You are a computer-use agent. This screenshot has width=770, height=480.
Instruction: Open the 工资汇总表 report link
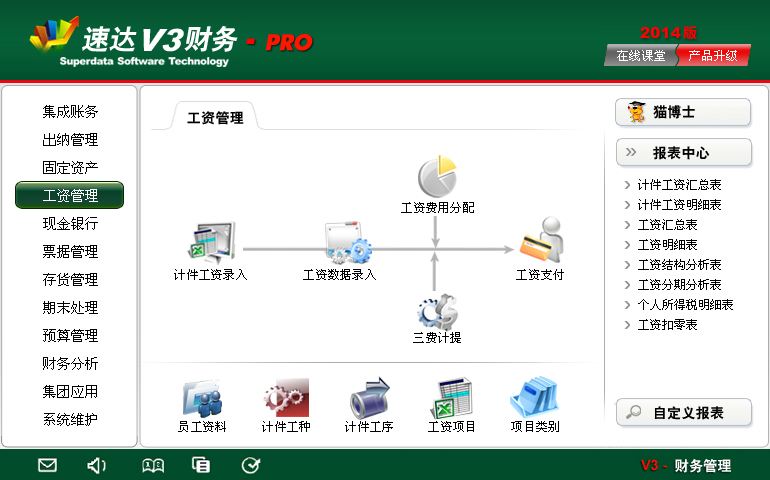(667, 225)
